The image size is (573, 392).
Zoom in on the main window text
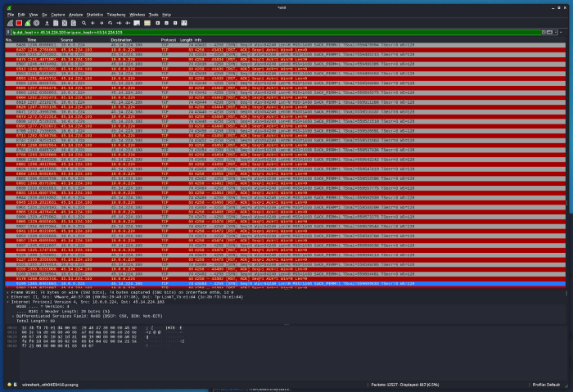[x=157, y=23]
